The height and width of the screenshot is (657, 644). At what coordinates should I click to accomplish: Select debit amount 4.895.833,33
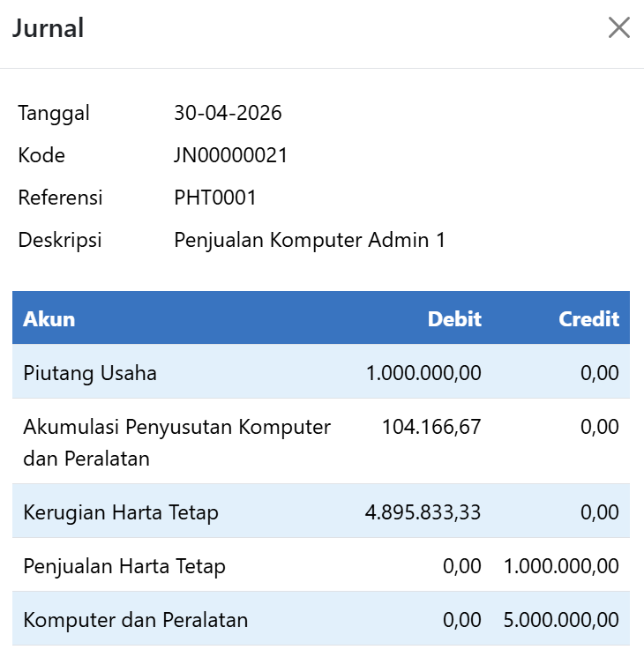(423, 512)
